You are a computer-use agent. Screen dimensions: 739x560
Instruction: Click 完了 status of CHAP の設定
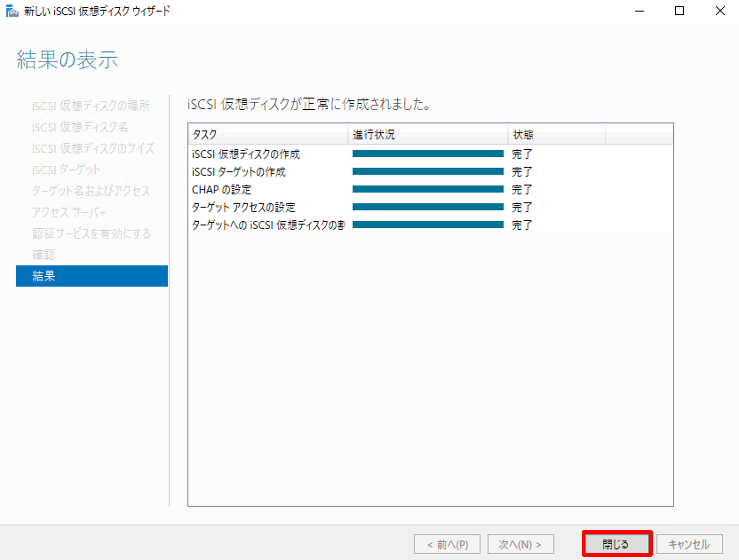522,190
